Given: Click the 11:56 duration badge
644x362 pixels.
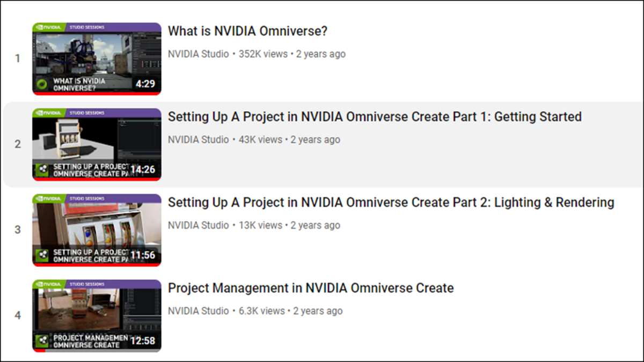Looking at the screenshot, I should 143,255.
